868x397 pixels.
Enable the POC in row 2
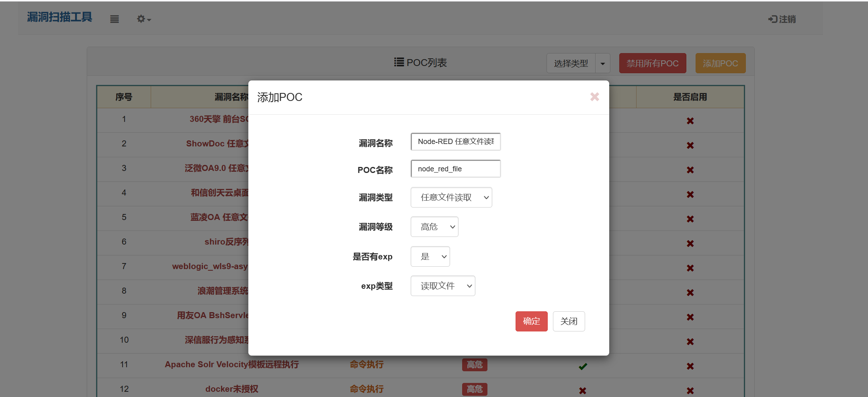click(690, 145)
